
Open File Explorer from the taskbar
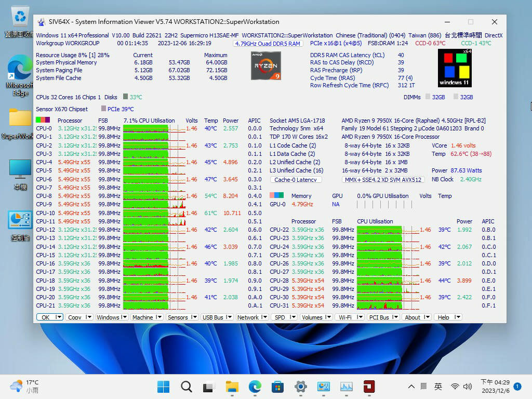click(232, 387)
